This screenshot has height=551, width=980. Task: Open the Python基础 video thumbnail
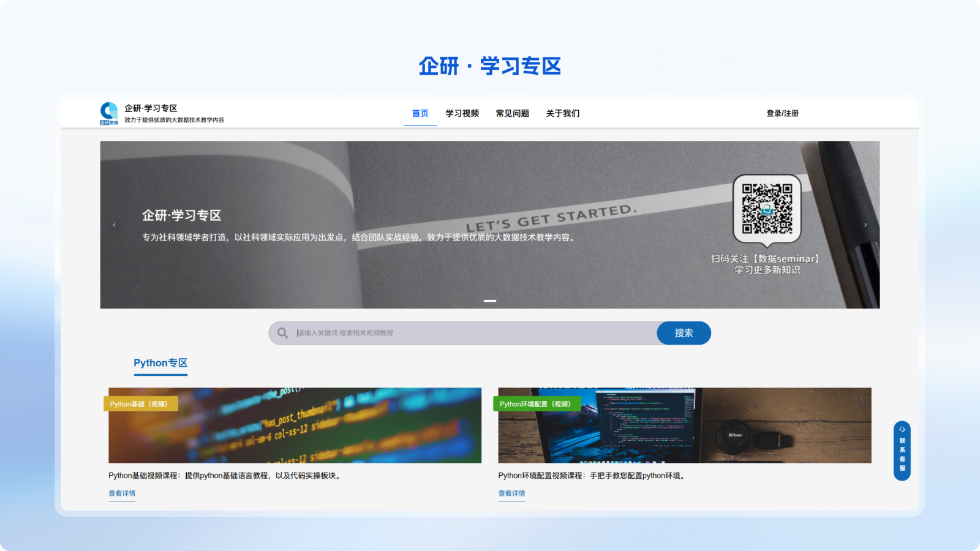295,425
